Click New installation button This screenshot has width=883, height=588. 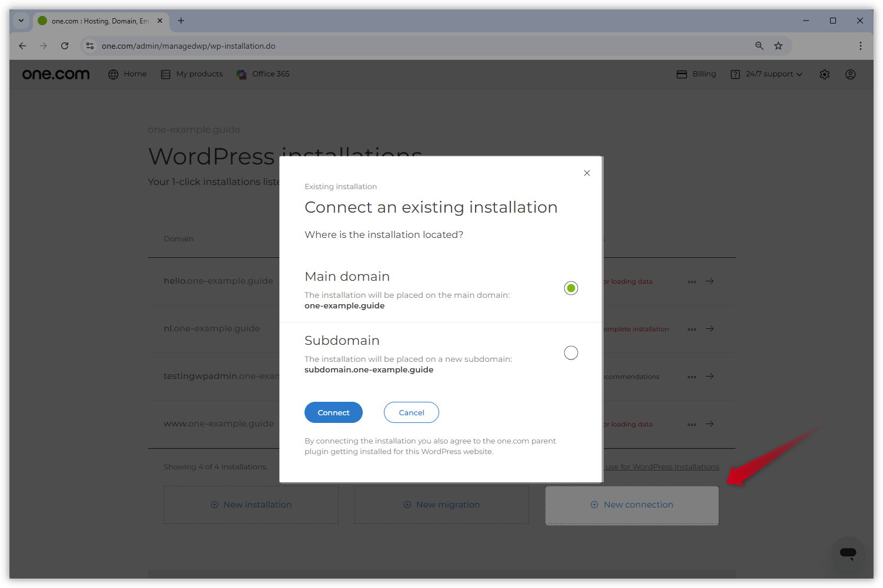(x=251, y=505)
